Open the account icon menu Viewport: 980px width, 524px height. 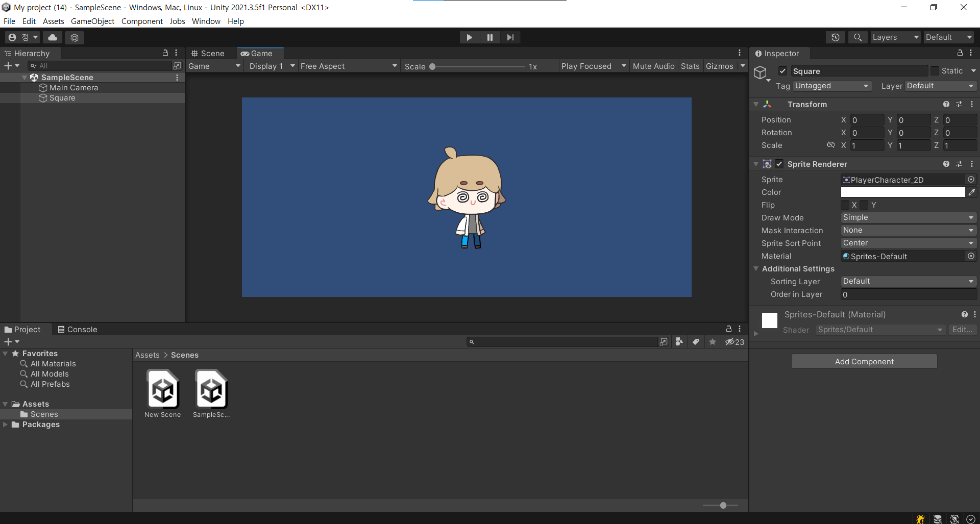click(x=22, y=37)
